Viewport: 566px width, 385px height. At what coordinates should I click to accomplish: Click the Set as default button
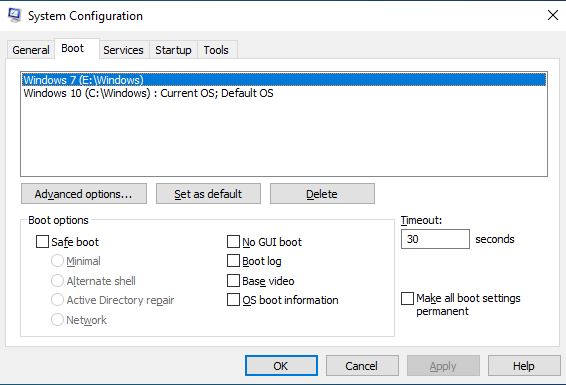[x=208, y=194]
